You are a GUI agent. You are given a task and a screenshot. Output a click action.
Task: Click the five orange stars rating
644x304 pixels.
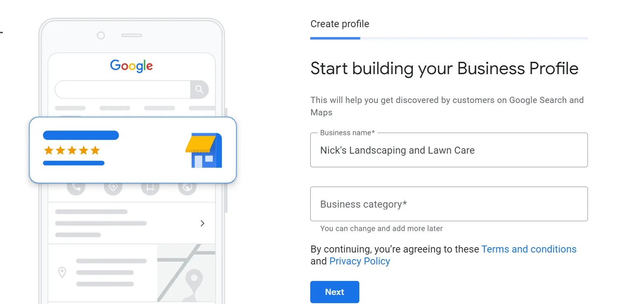point(72,150)
